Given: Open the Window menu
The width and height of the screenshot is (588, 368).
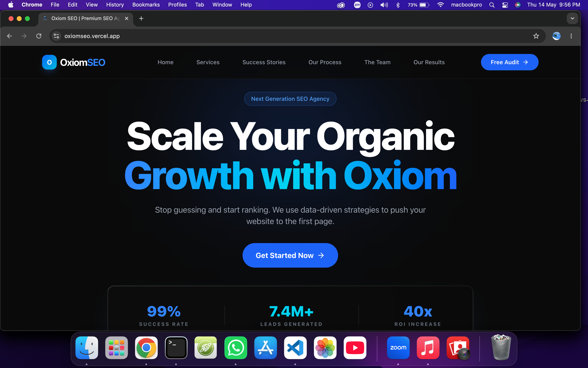Looking at the screenshot, I should point(222,5).
